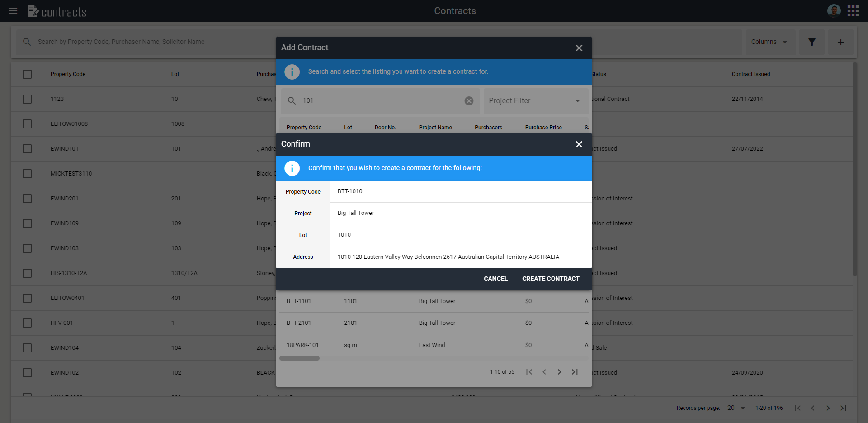Image resolution: width=868 pixels, height=423 pixels.
Task: Toggle the select-all checkbox in header
Action: (27, 74)
